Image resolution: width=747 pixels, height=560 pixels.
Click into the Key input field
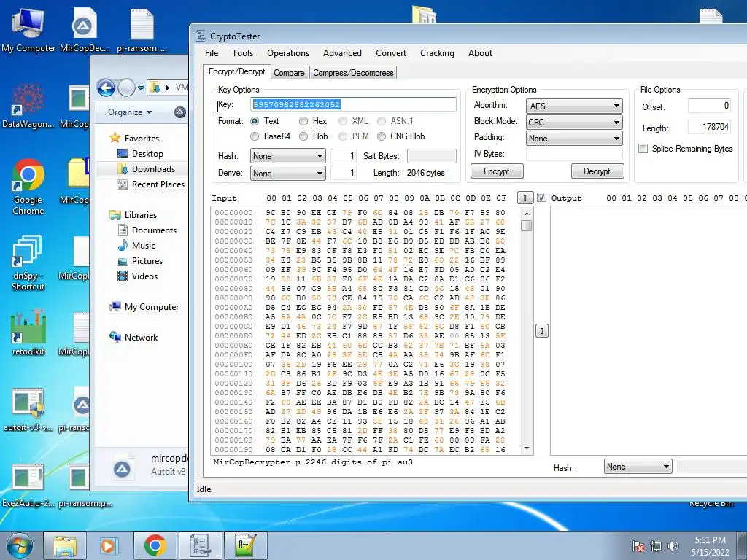pyautogui.click(x=353, y=104)
